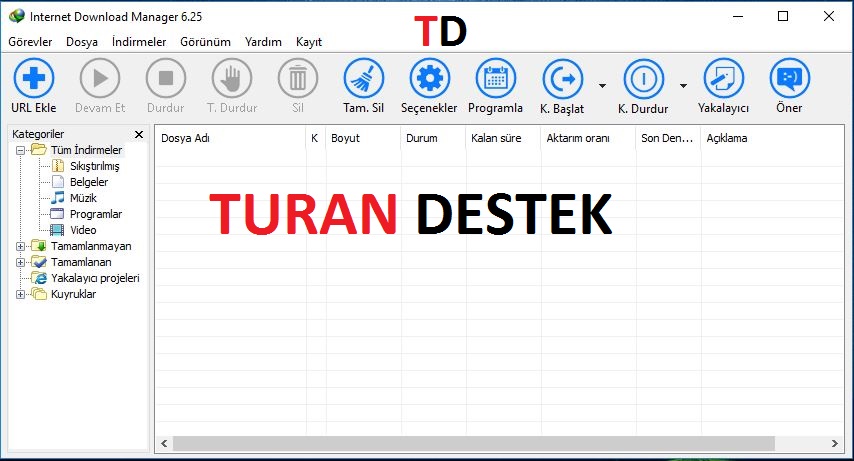The height and width of the screenshot is (461, 854).
Task: Sort by Boyut column header
Action: tap(363, 138)
